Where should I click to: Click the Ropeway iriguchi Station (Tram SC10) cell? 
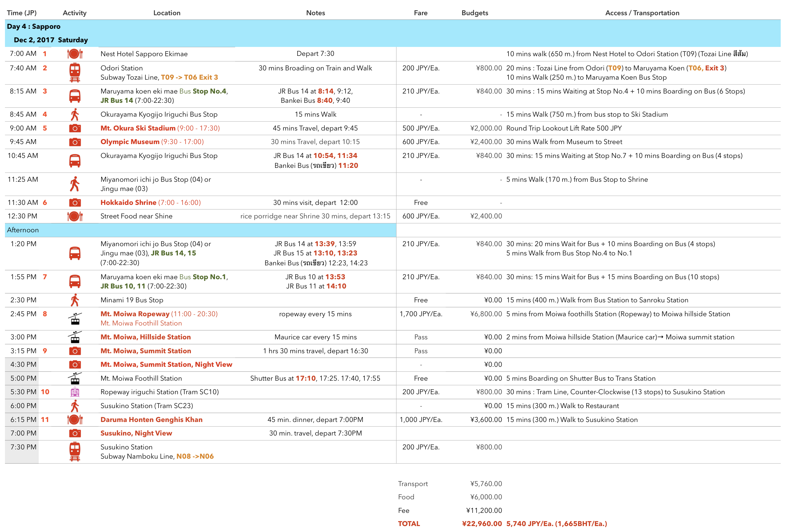159,392
